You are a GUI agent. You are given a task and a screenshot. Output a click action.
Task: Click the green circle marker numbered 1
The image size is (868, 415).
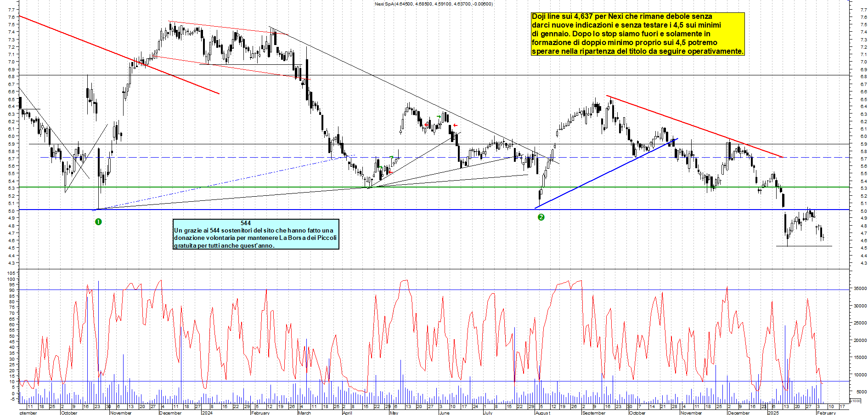click(x=98, y=222)
